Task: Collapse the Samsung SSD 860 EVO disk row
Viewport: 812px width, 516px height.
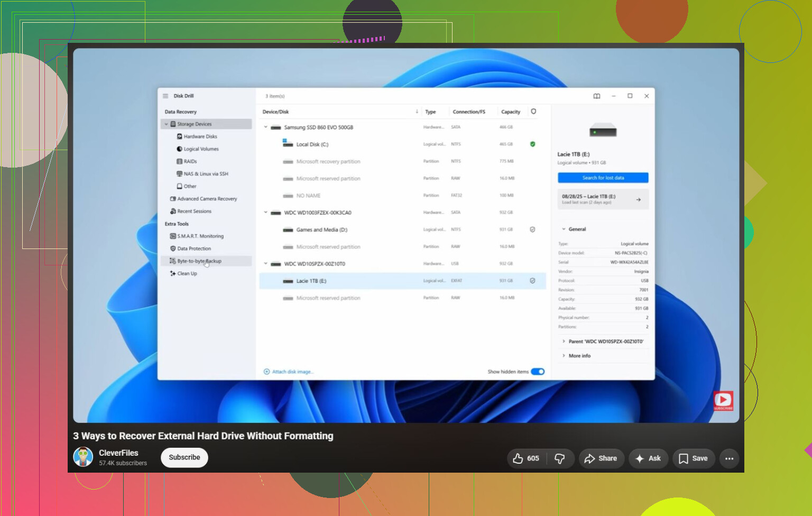Action: pyautogui.click(x=266, y=127)
